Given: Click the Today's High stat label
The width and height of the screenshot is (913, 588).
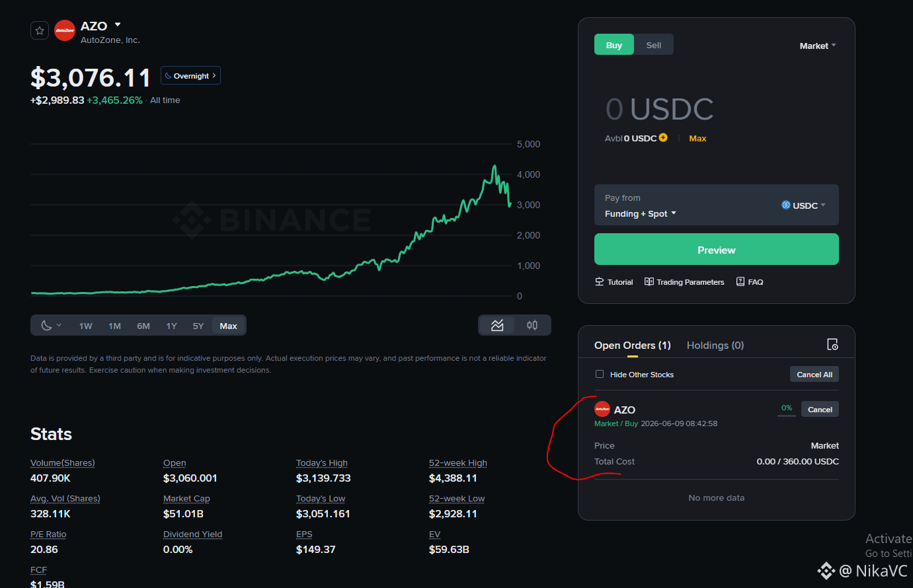Looking at the screenshot, I should [322, 462].
